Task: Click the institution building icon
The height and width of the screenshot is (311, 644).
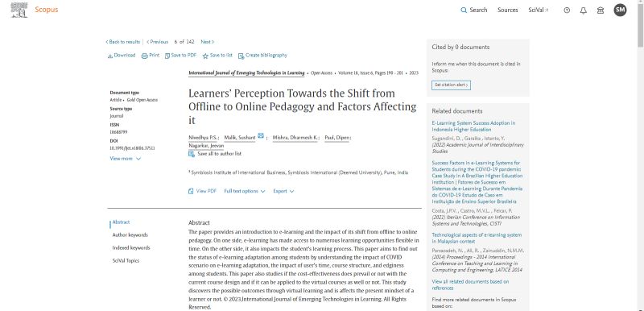Action: [600, 10]
